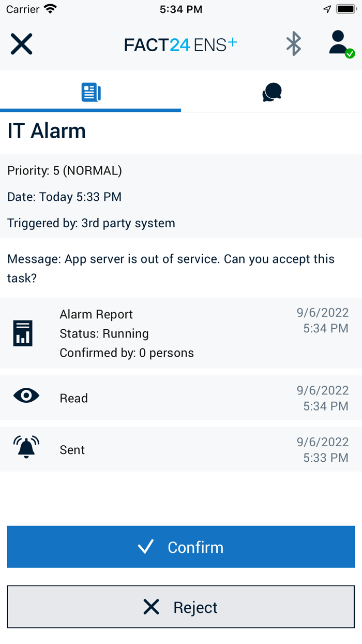Tap the battery indicator in status bar
The image size is (362, 644).
345,9
